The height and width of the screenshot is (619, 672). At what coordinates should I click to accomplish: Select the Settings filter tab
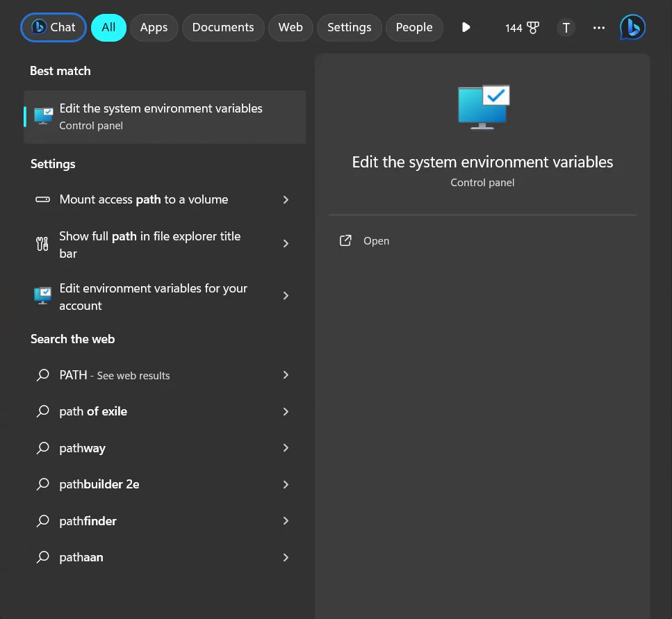(350, 27)
